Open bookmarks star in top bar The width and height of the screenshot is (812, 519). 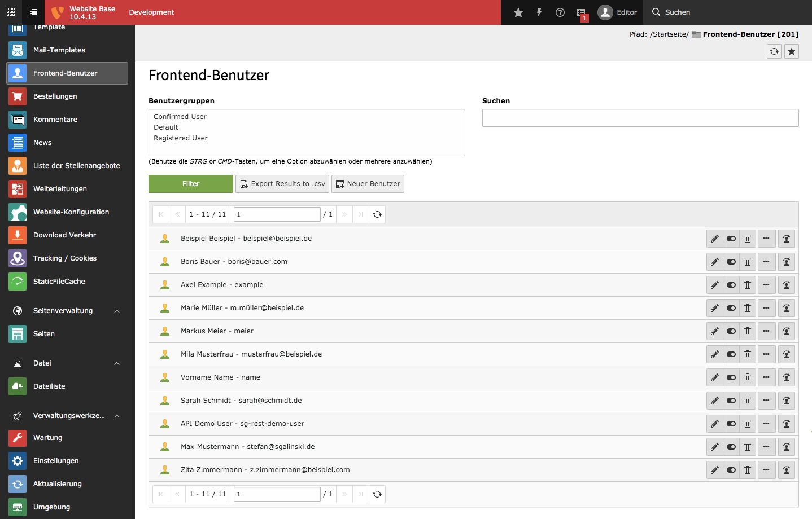pos(518,12)
